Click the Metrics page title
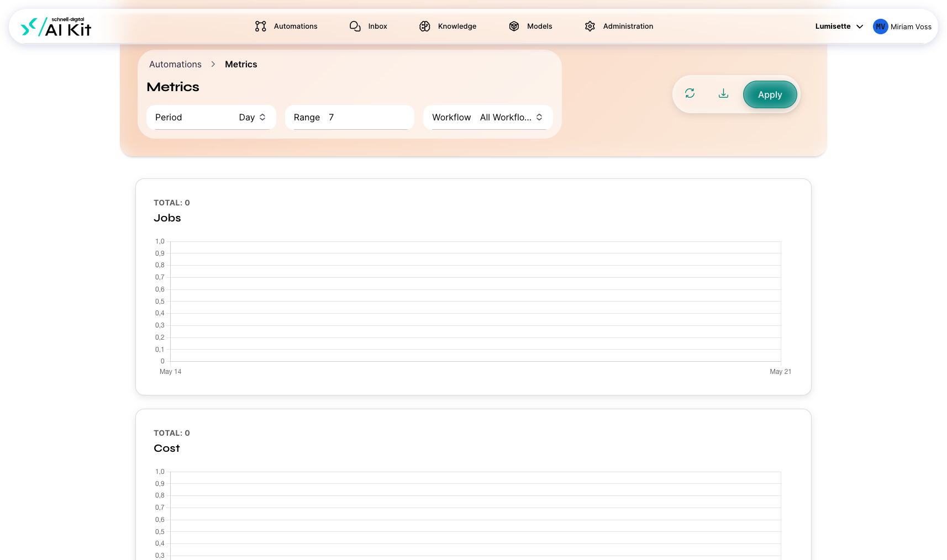947x560 pixels. (173, 87)
